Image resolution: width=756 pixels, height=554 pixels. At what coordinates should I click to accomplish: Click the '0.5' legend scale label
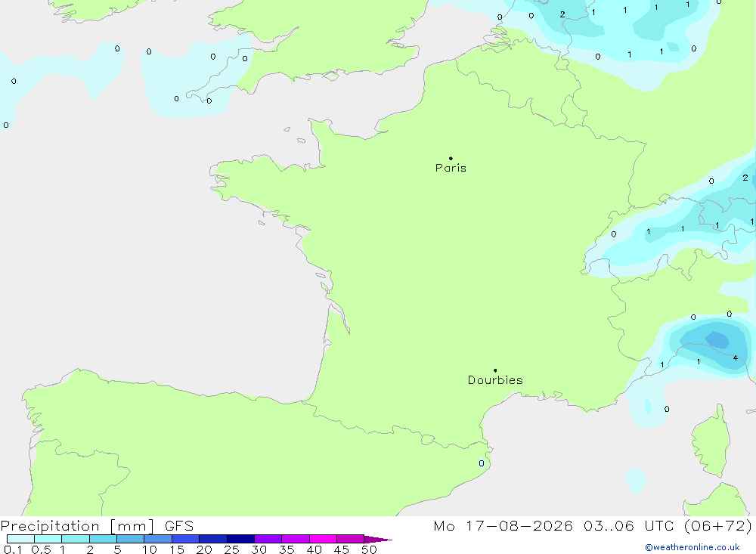point(41,549)
